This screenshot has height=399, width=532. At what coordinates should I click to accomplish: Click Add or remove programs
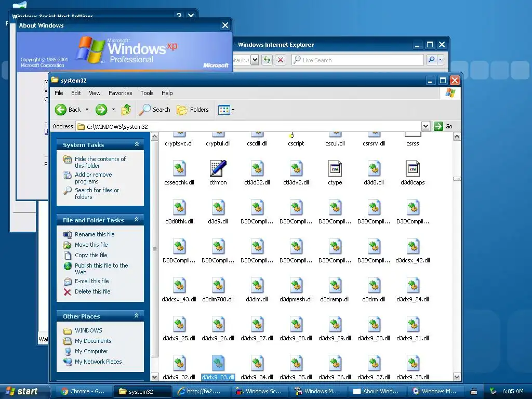coord(94,178)
